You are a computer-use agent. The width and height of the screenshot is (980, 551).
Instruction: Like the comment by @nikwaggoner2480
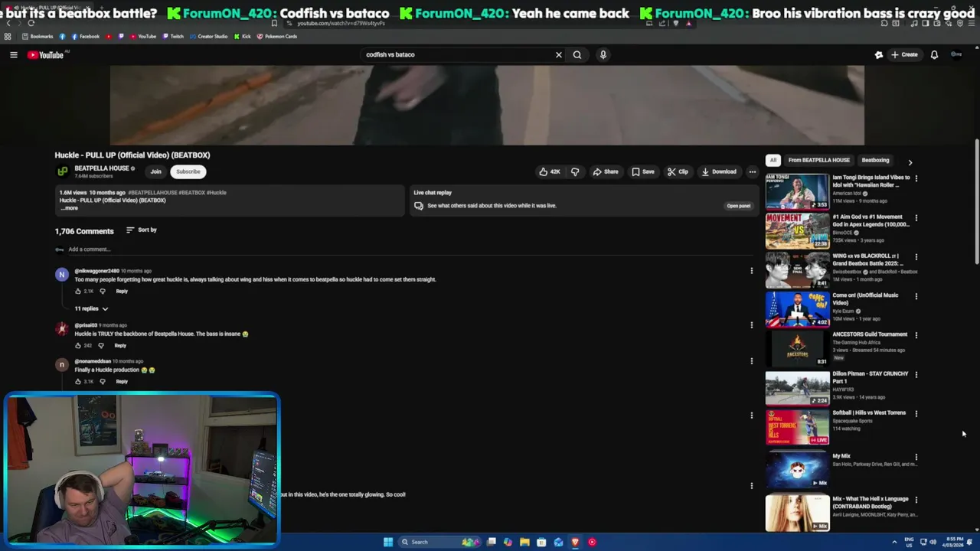click(78, 291)
